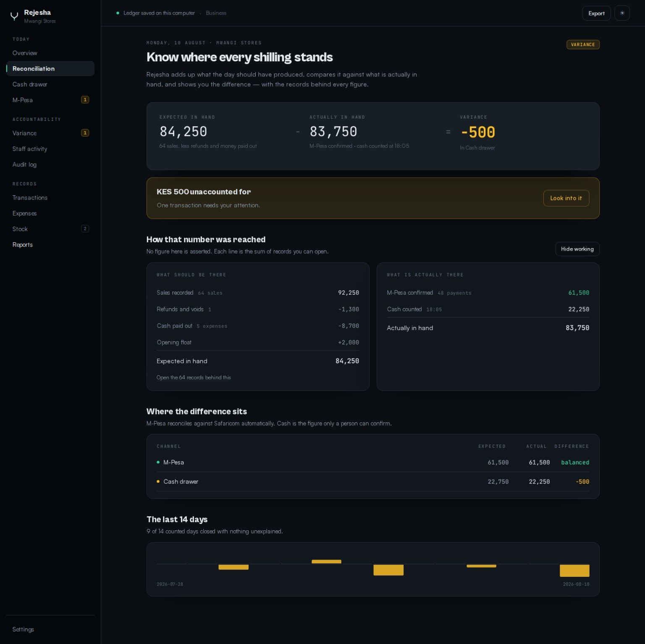This screenshot has height=644, width=645.
Task: Click 'KES 500 unaccounted for' heading
Action: click(204, 192)
